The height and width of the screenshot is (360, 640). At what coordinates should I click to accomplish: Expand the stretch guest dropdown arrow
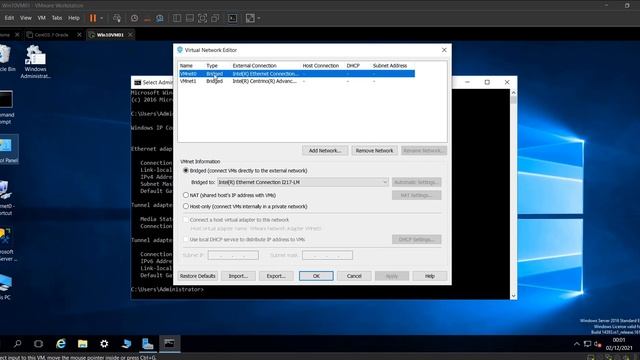pyautogui.click(x=259, y=18)
